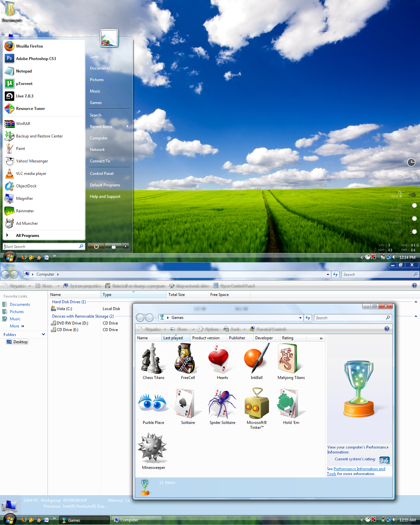Open Backup and Restore Center
Image resolution: width=420 pixels, height=525 pixels.
click(x=44, y=136)
